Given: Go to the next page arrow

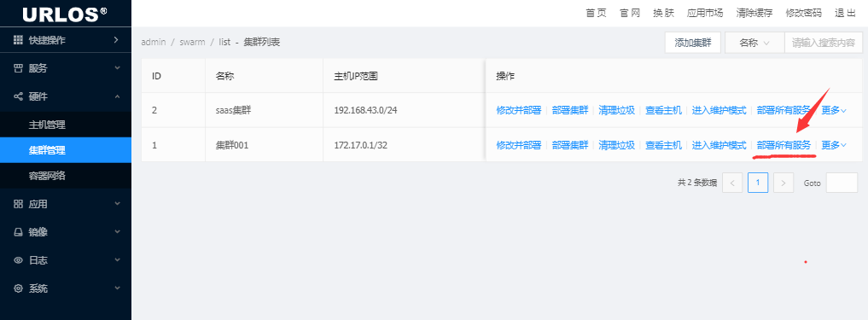Looking at the screenshot, I should coord(784,183).
